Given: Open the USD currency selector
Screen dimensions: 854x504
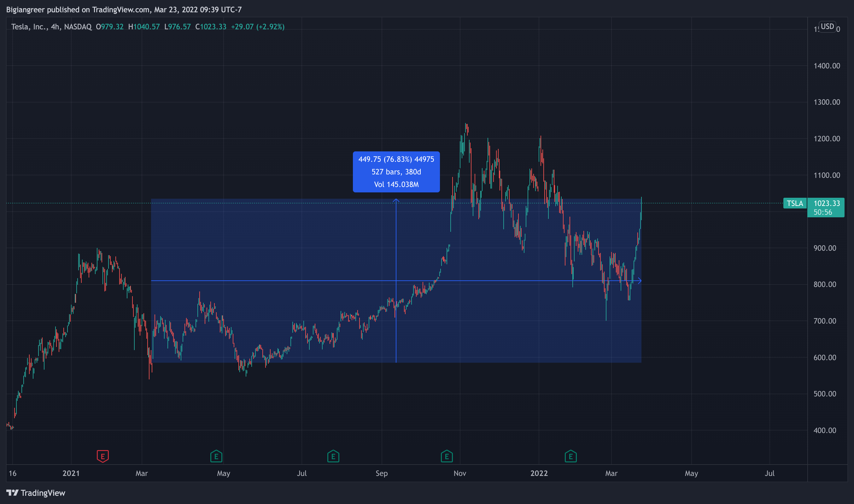Looking at the screenshot, I should [x=827, y=26].
